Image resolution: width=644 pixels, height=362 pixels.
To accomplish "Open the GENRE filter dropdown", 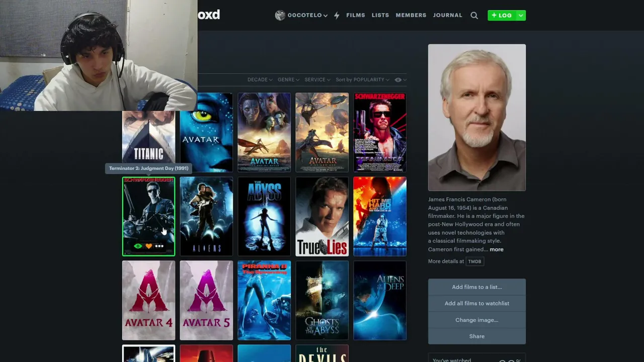I will click(x=288, y=80).
